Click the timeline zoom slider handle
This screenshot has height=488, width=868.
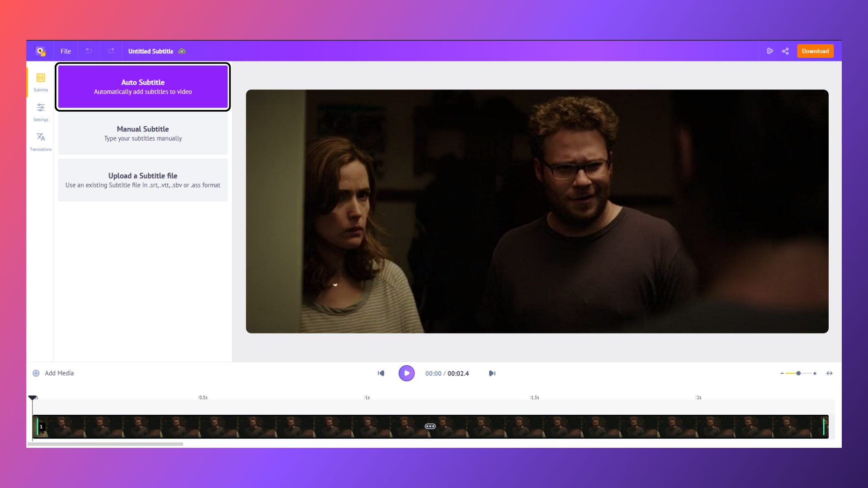click(798, 373)
